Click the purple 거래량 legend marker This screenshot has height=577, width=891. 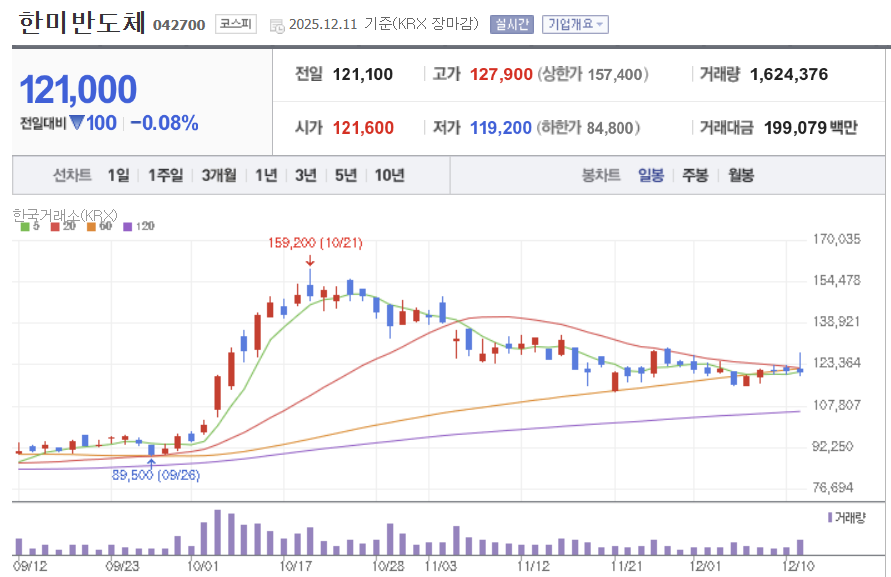[x=830, y=517]
